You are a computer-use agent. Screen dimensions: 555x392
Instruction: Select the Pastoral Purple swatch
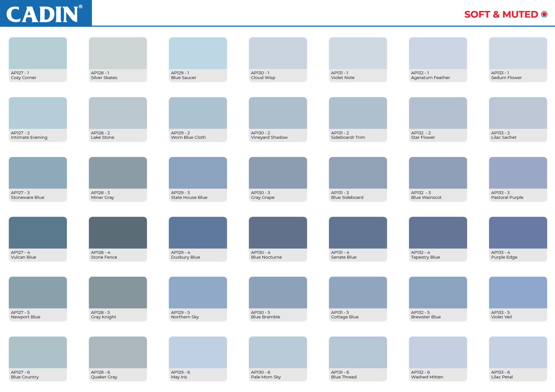[x=518, y=173]
